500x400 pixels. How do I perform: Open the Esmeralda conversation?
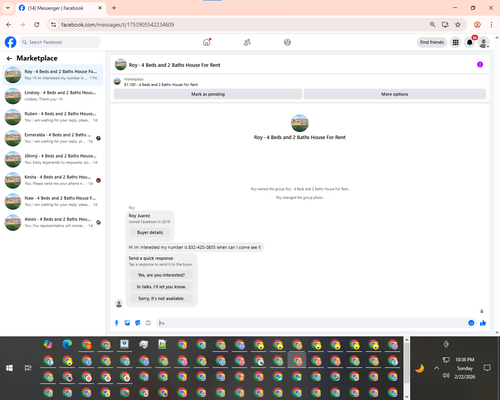pyautogui.click(x=53, y=138)
